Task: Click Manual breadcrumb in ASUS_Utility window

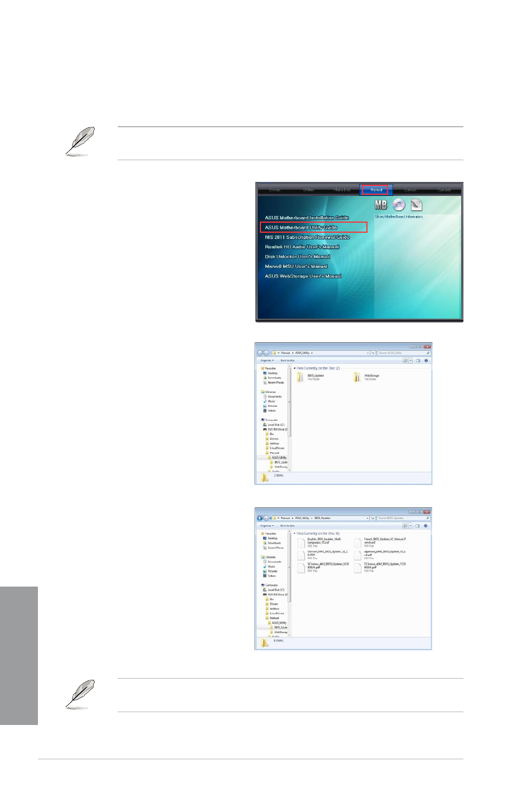Action: (285, 353)
